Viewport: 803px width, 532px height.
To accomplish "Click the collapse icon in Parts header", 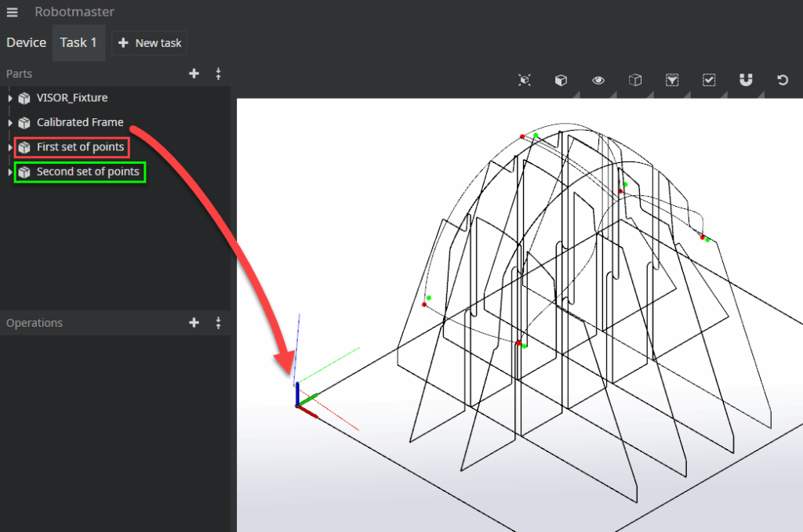I will (x=218, y=74).
